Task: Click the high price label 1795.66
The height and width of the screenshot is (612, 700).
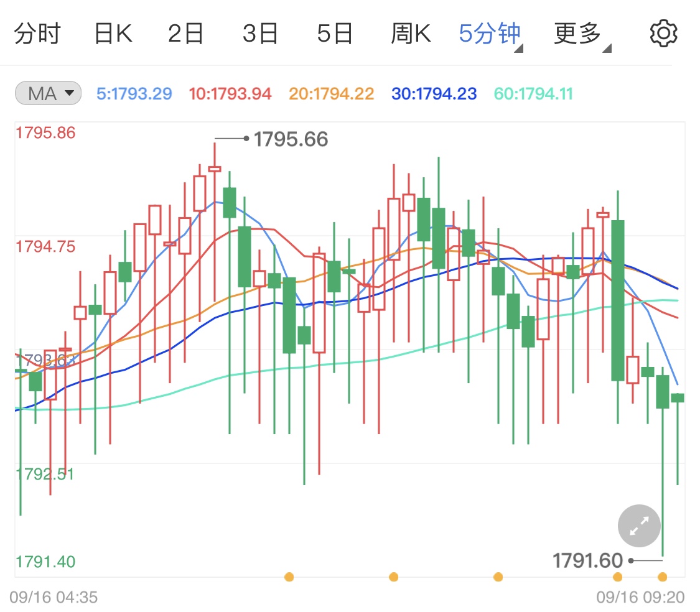Action: click(291, 139)
